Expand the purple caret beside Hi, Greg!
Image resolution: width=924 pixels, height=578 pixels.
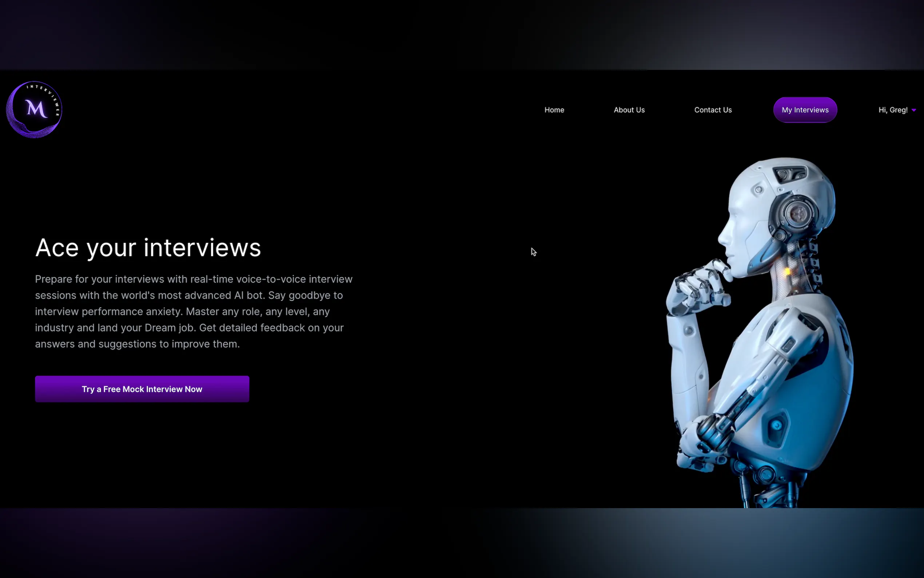tap(914, 110)
